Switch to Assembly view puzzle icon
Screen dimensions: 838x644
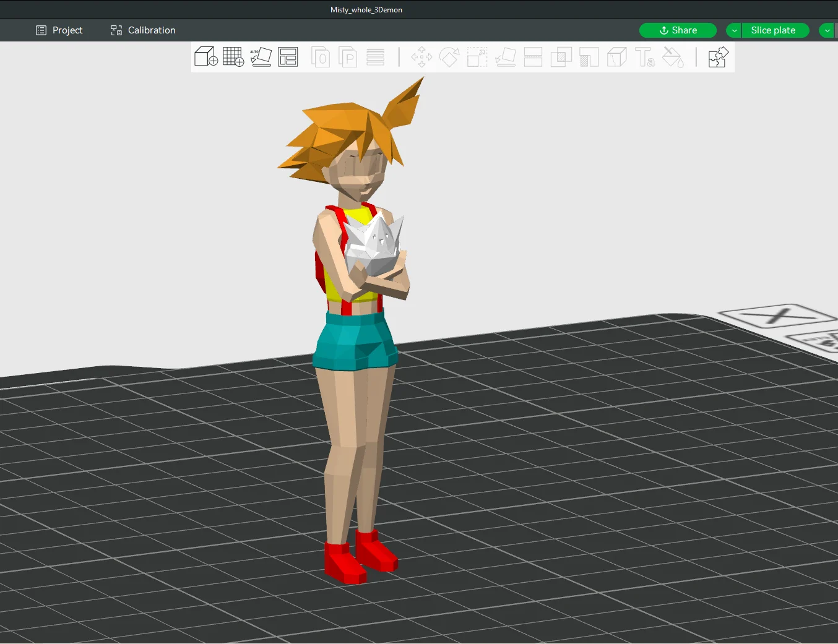718,57
